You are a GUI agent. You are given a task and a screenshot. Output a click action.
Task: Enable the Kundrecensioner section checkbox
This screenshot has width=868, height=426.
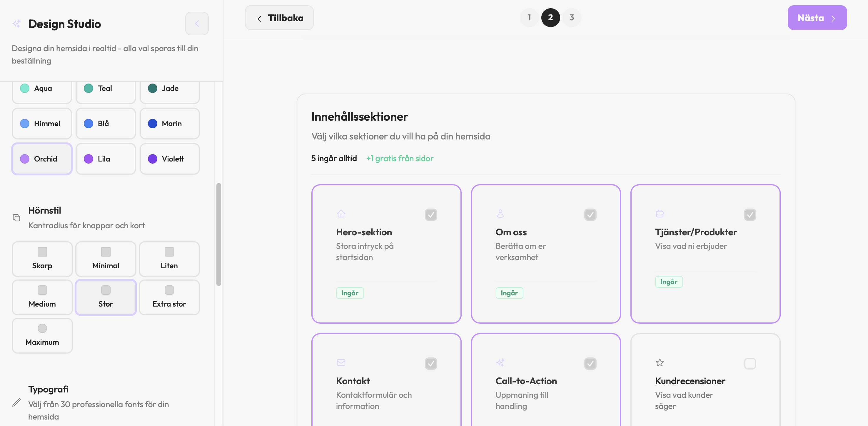(750, 364)
